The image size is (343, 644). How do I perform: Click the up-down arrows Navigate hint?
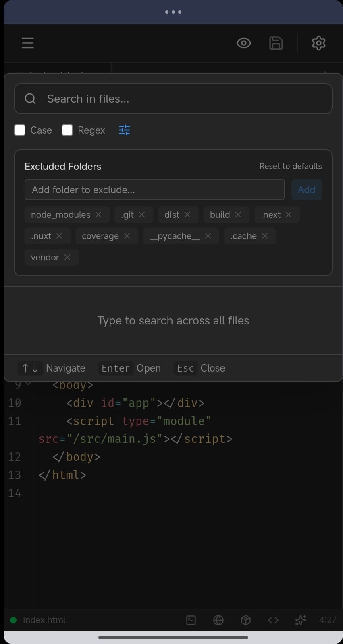pyautogui.click(x=52, y=368)
